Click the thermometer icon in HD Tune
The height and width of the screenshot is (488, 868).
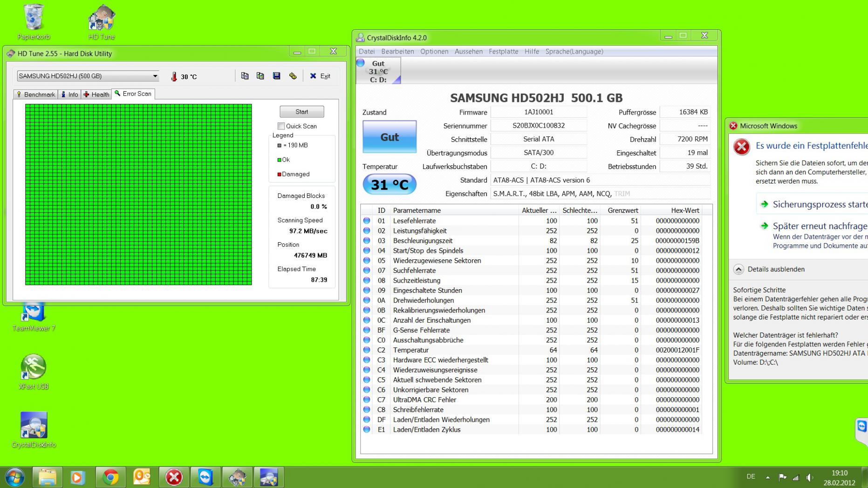click(x=174, y=76)
